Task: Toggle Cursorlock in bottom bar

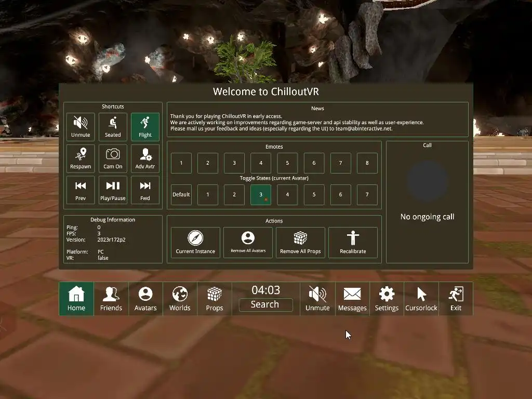Action: (421, 299)
